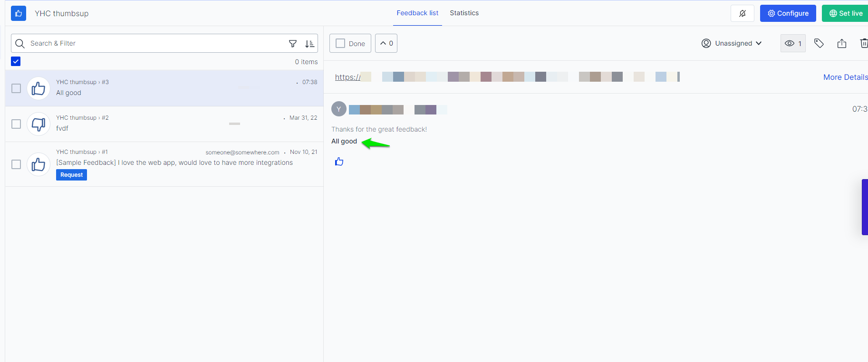Open the [Sample Feedback] item text

pyautogui.click(x=174, y=162)
